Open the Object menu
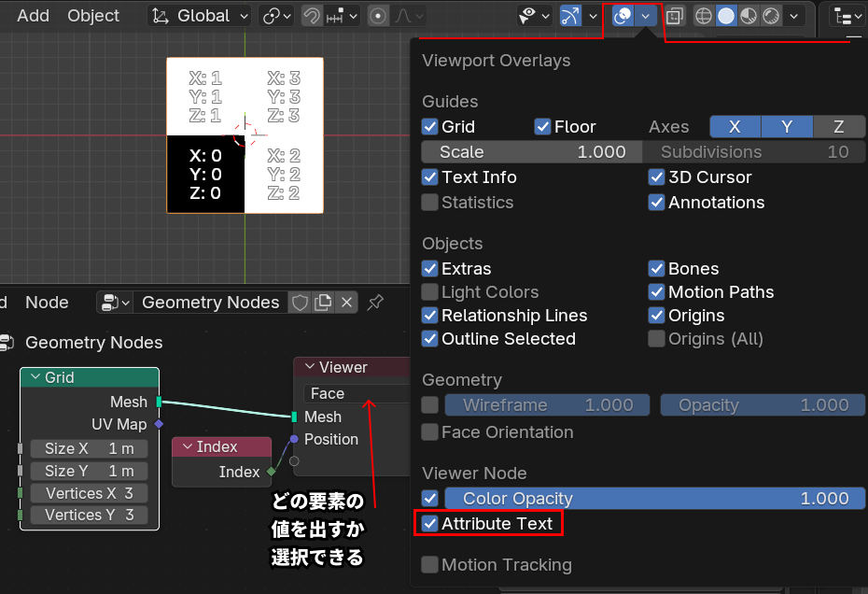Screen dimensions: 868x594 click(x=93, y=16)
